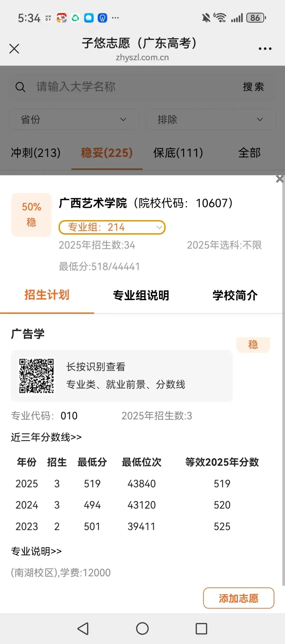Tap the 50% 稳 probability badge
Image resolution: width=285 pixels, height=644 pixels.
coord(31,215)
